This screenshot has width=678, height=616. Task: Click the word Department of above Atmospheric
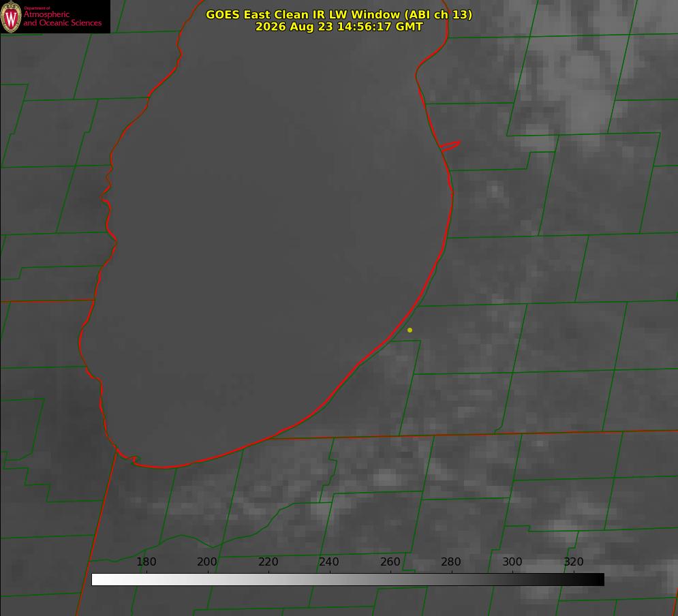pyautogui.click(x=37, y=8)
